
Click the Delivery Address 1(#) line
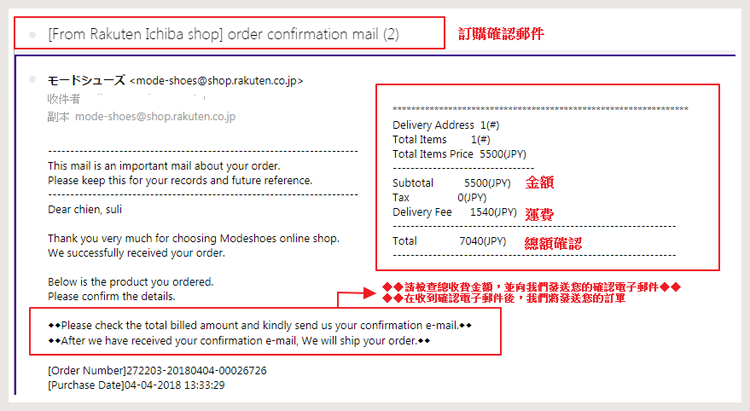pyautogui.click(x=446, y=125)
